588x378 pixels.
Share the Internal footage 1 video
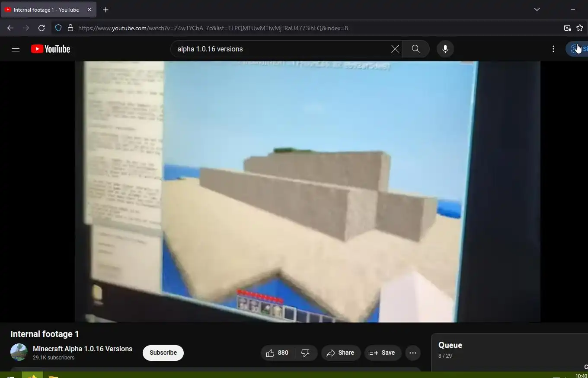340,353
